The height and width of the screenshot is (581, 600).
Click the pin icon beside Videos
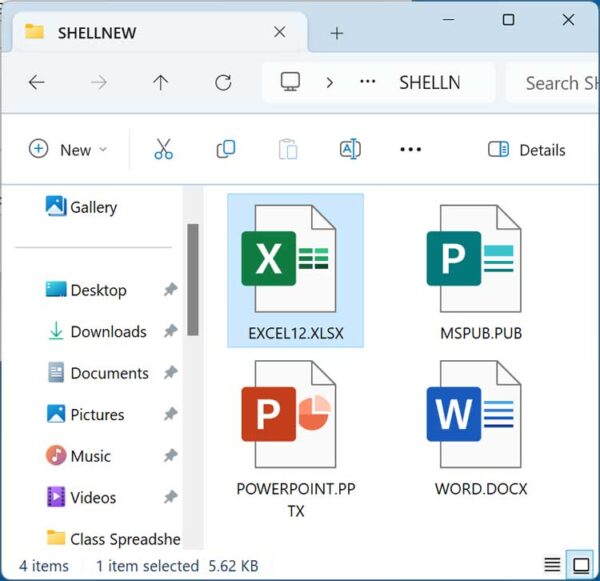171,497
